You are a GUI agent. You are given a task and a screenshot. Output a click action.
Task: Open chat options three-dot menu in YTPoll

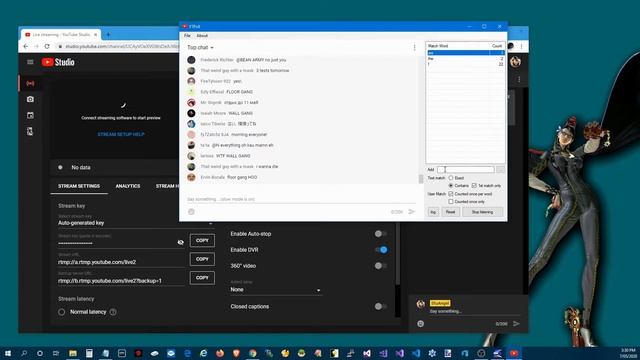pyautogui.click(x=414, y=48)
